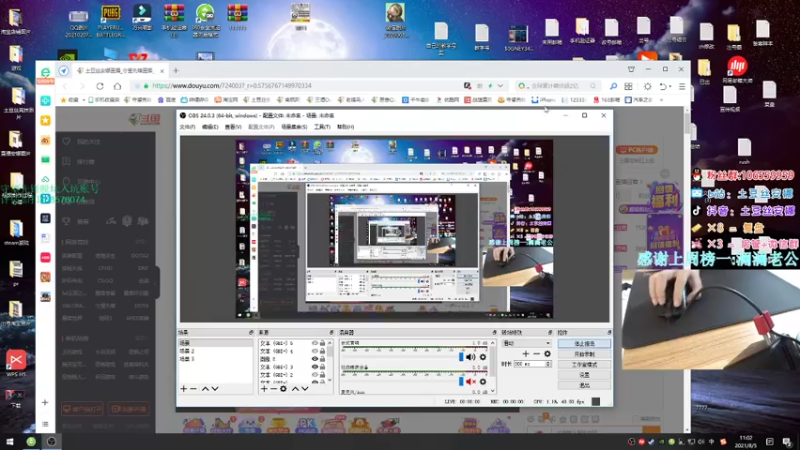Unmute the second mixer channel with the red speaker
This screenshot has height=450, width=800.
pos(470,381)
